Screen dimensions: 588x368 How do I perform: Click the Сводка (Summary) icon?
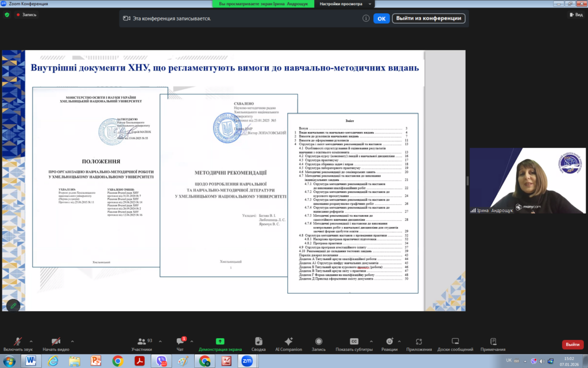tap(258, 344)
